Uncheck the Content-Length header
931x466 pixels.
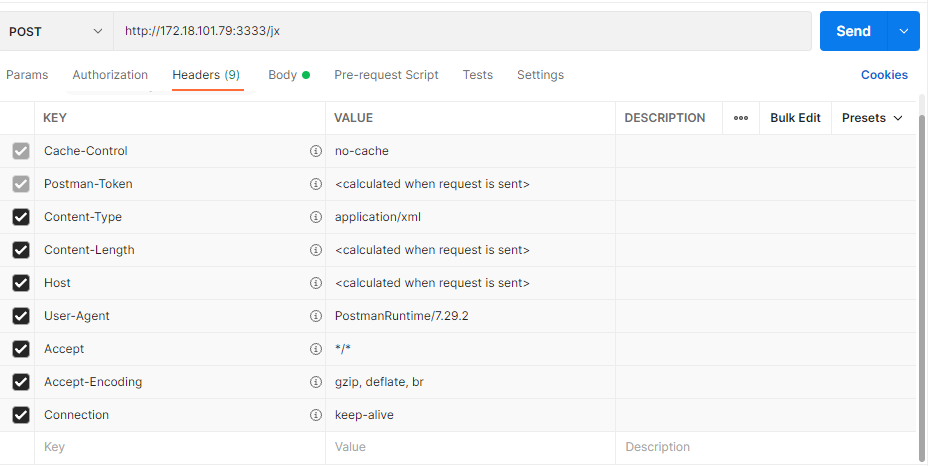pyautogui.click(x=21, y=250)
